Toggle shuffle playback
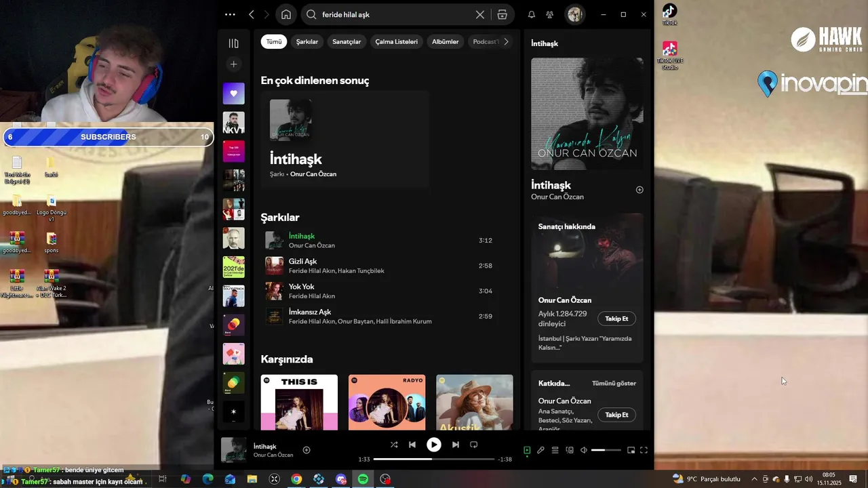This screenshot has height=488, width=868. (x=394, y=445)
